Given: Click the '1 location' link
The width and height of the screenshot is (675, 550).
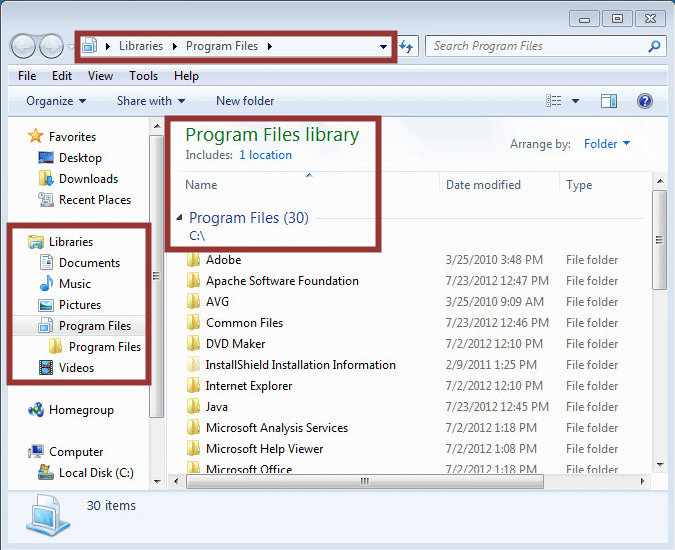Looking at the screenshot, I should [x=265, y=155].
